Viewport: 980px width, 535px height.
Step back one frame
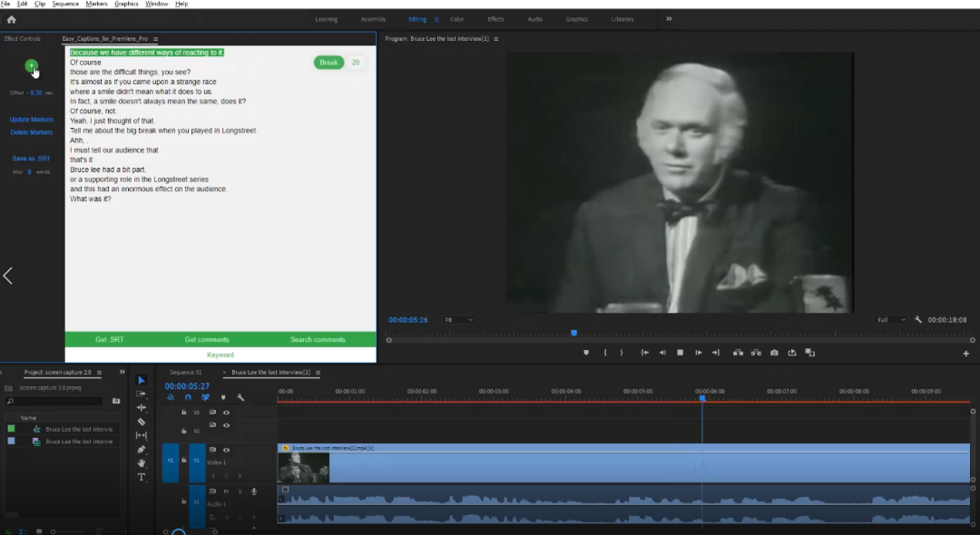click(x=662, y=353)
